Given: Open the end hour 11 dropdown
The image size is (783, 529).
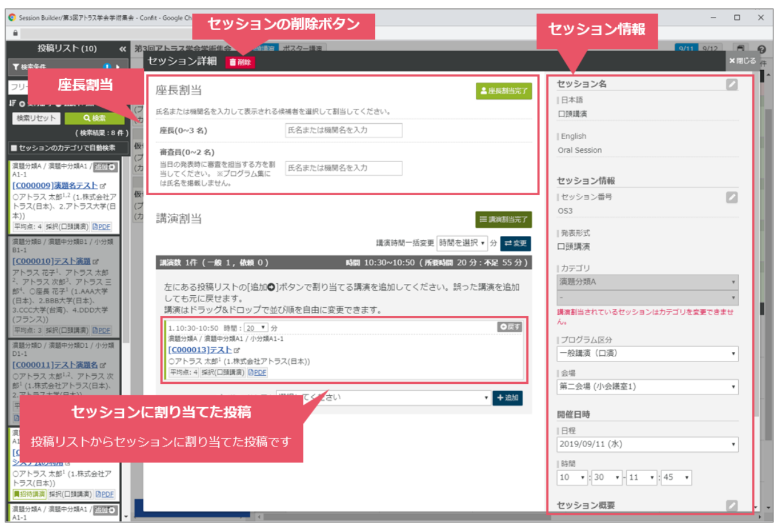Looking at the screenshot, I should [x=642, y=478].
